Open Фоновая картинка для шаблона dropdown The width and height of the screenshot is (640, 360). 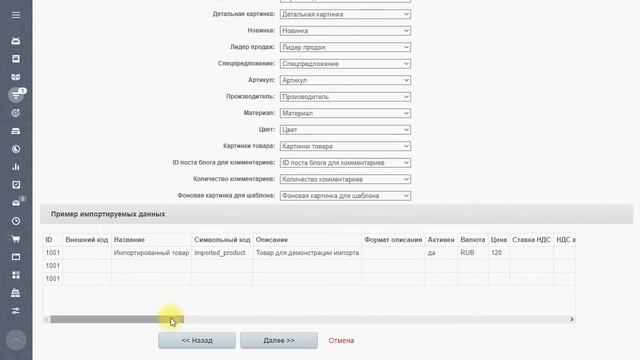tap(345, 196)
